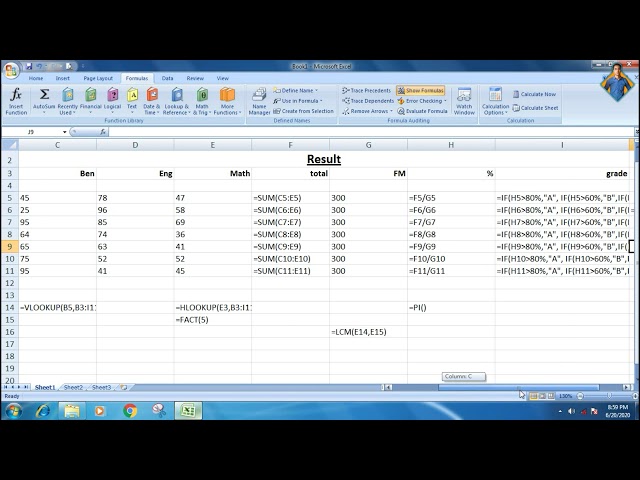Viewport: 640px width, 480px height.
Task: Open the Sheet2 worksheet tab
Action: tap(73, 387)
